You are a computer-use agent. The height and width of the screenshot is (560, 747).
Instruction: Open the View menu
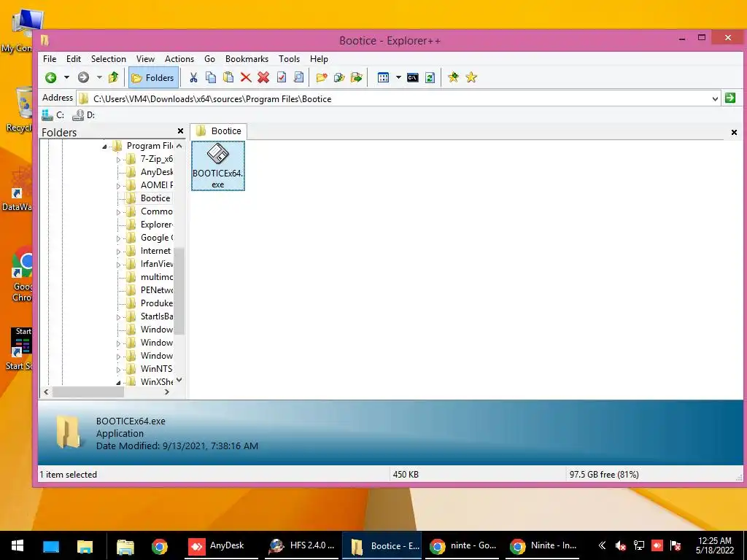(145, 59)
